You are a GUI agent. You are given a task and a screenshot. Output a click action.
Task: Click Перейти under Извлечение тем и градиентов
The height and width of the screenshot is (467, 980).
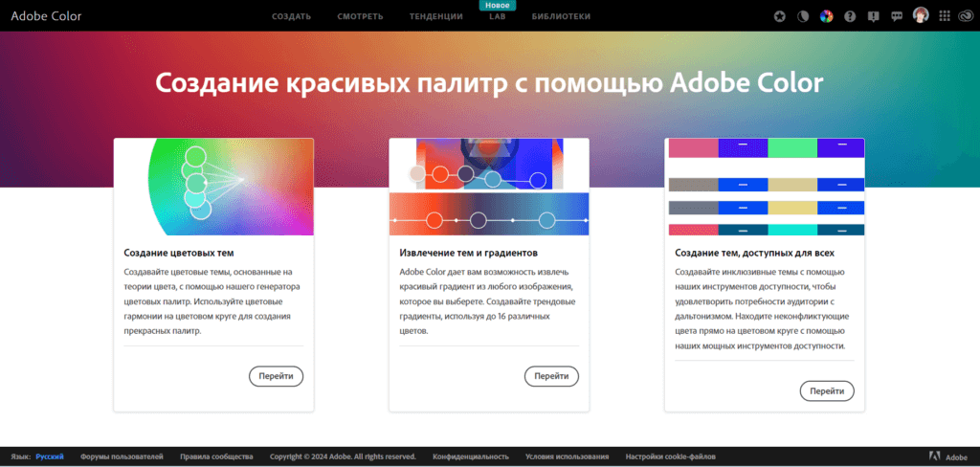pyautogui.click(x=551, y=376)
